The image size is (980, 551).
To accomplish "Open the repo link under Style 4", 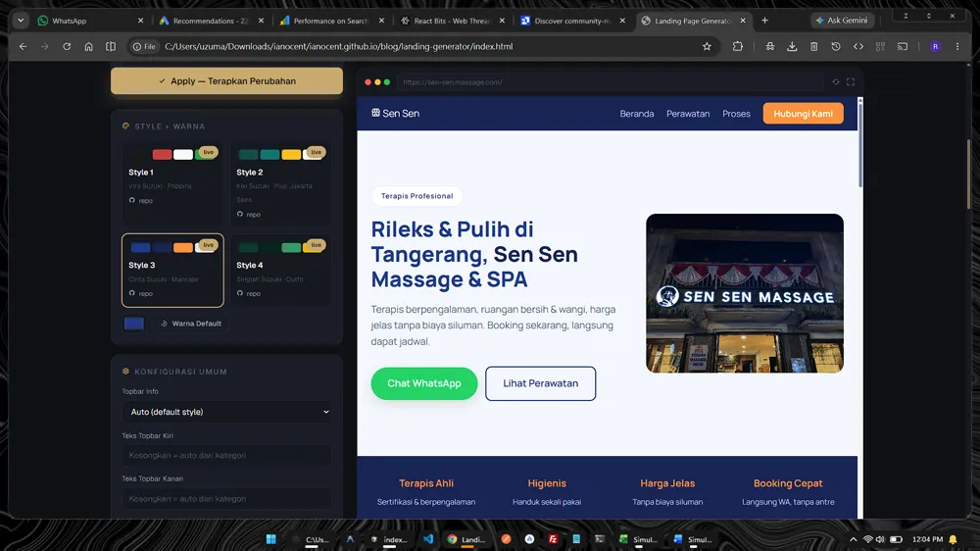I will pos(249,293).
